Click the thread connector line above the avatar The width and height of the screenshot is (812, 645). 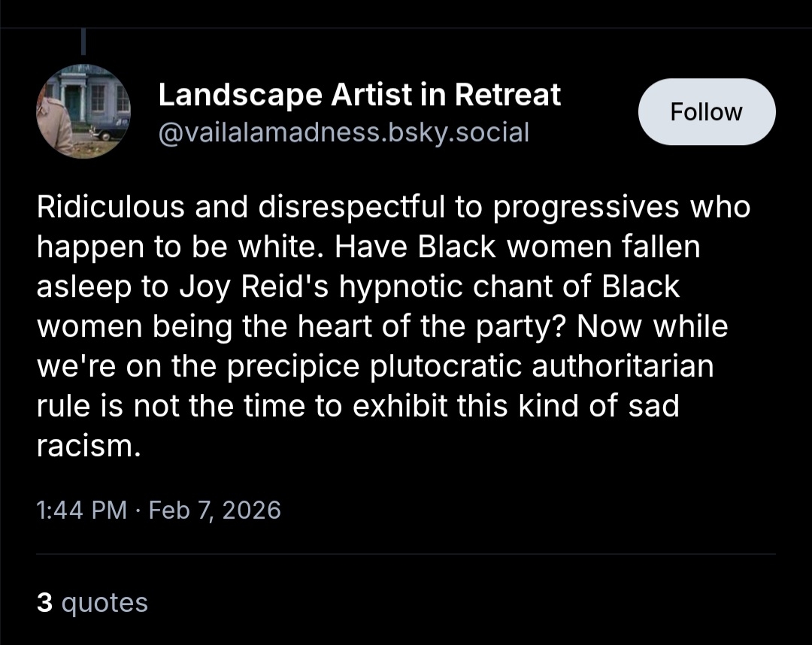83,41
